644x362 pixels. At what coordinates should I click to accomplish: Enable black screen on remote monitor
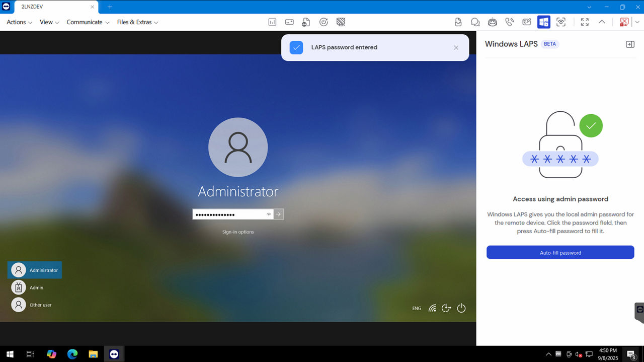(x=341, y=22)
